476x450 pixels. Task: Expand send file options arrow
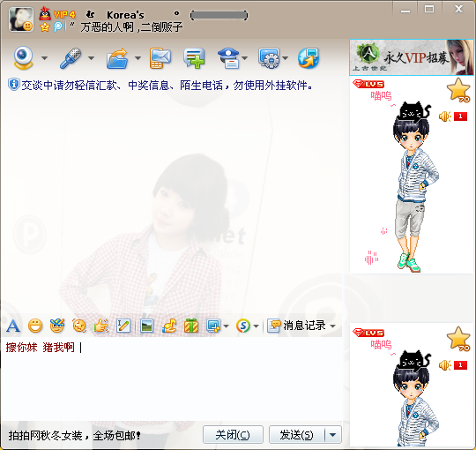click(x=138, y=57)
